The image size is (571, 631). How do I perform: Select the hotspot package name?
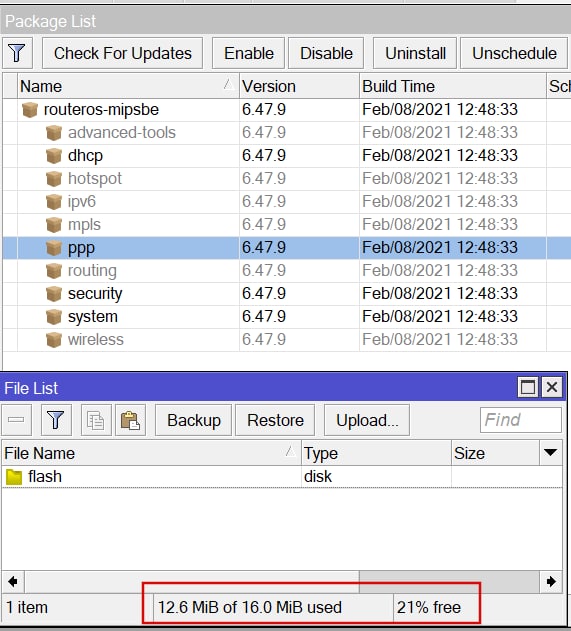(x=95, y=179)
